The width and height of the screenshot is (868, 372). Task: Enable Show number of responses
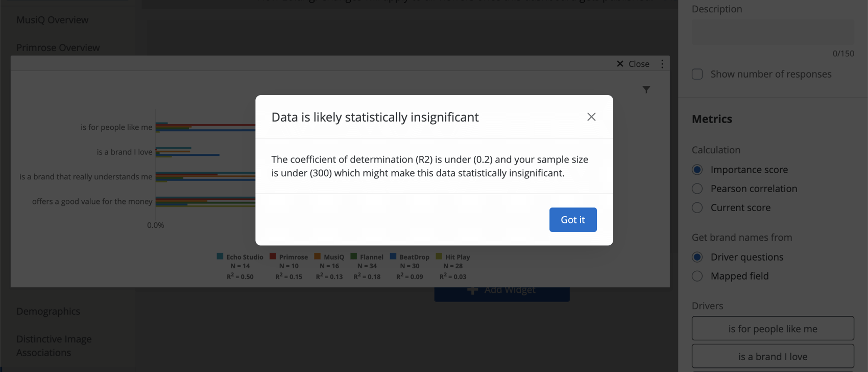coord(697,74)
